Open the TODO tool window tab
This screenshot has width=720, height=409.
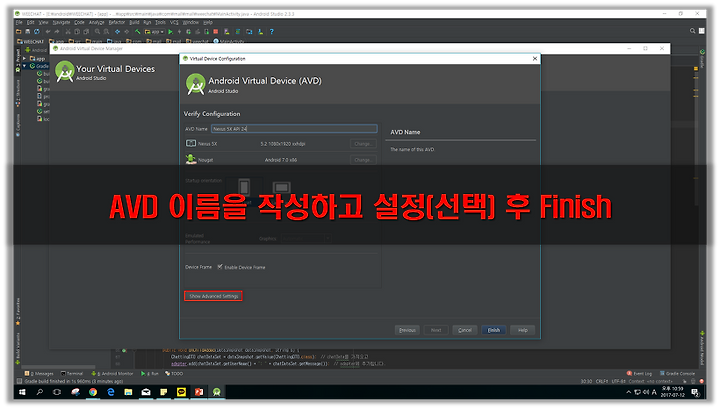click(x=174, y=374)
